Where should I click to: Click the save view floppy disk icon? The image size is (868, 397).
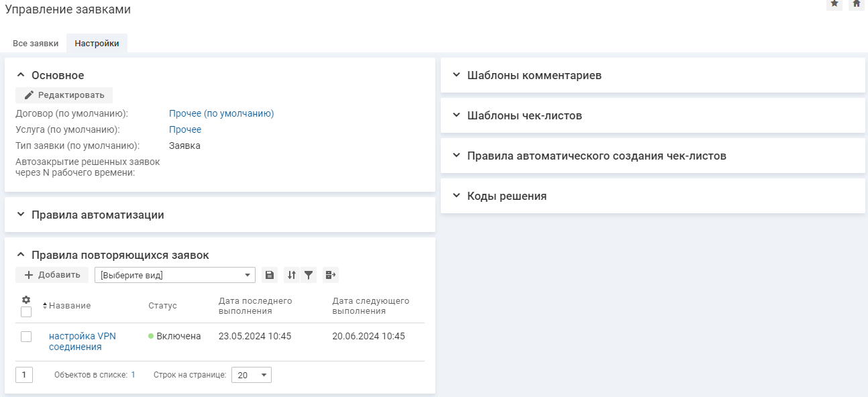click(x=269, y=275)
